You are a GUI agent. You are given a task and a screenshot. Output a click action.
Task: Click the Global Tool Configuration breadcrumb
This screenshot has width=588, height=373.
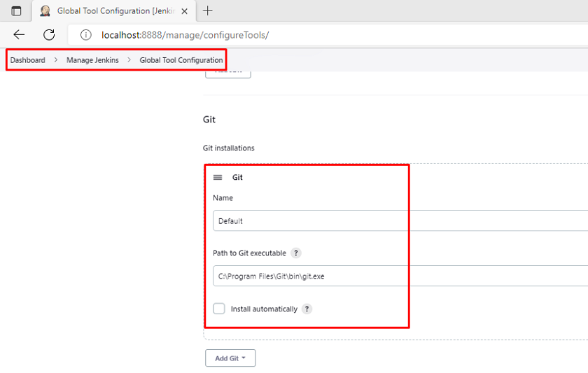tap(181, 60)
